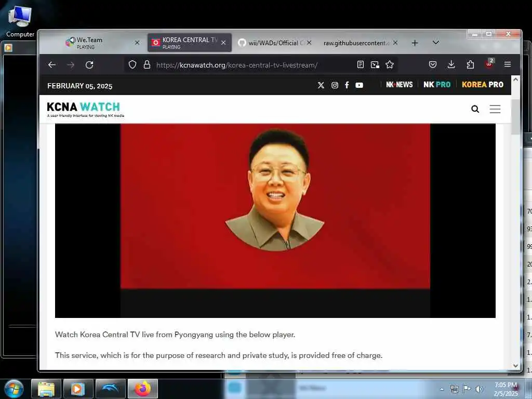Click the 'Watch Korea Central TV live' sentence
532x399 pixels.
click(175, 335)
